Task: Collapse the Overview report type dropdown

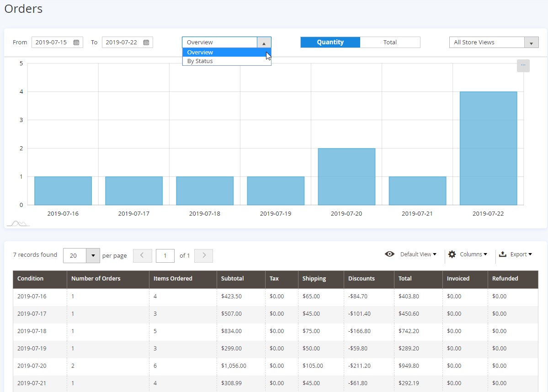Action: [264, 42]
